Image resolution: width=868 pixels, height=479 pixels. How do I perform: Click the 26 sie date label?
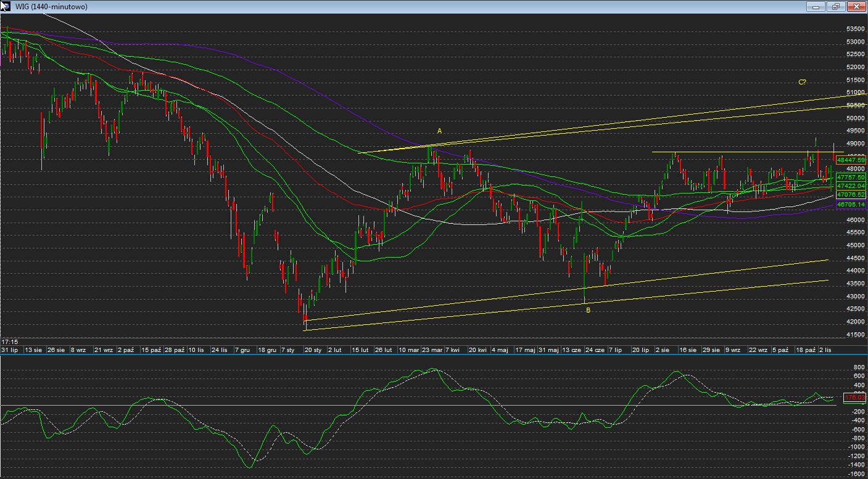coord(57,350)
